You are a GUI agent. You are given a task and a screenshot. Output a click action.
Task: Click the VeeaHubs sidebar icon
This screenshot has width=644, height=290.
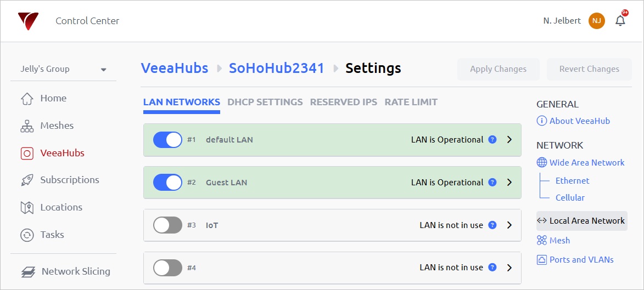tap(27, 153)
